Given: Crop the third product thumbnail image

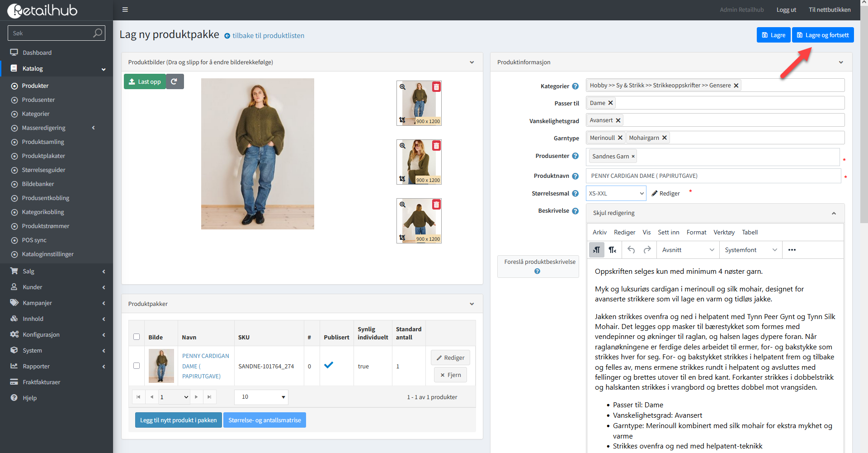Looking at the screenshot, I should [402, 238].
